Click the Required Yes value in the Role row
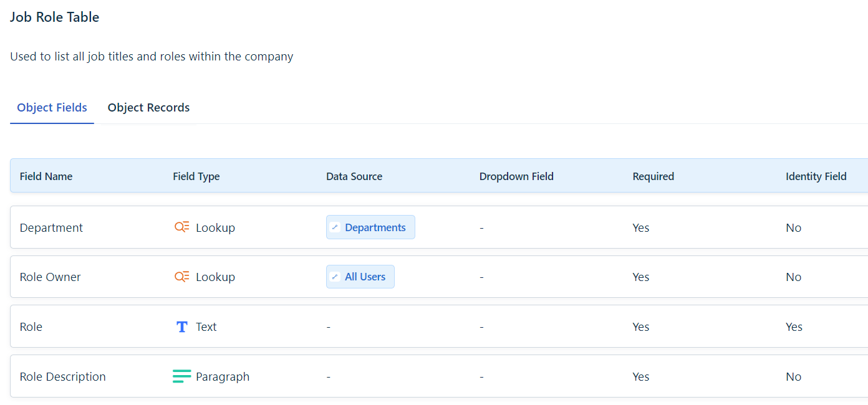868x405 pixels. (641, 326)
